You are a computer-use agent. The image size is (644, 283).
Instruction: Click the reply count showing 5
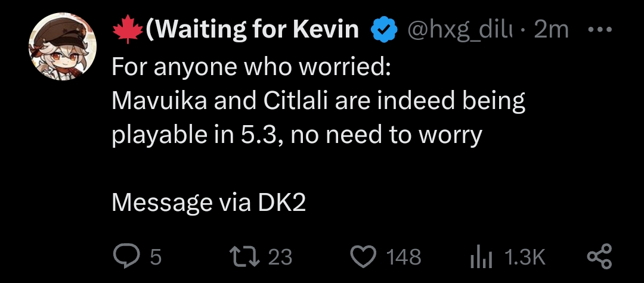pos(156,257)
